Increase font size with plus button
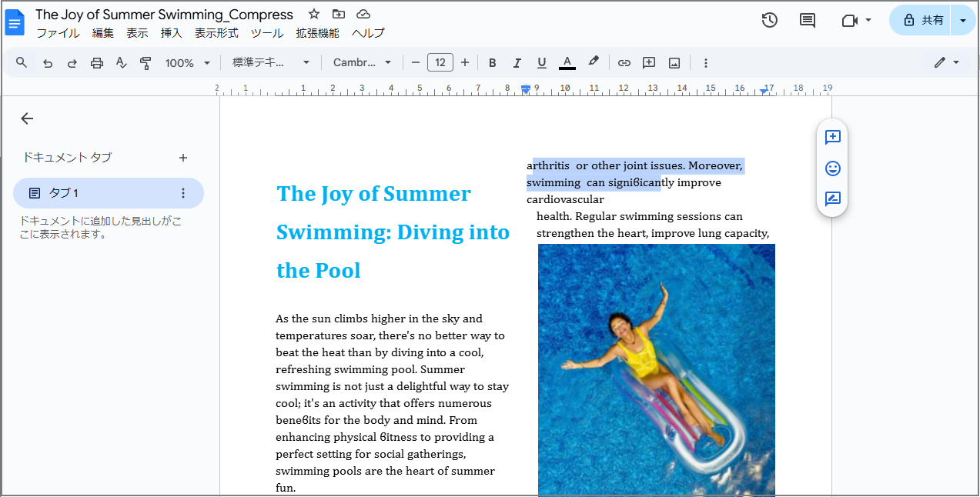980x497 pixels. click(465, 63)
